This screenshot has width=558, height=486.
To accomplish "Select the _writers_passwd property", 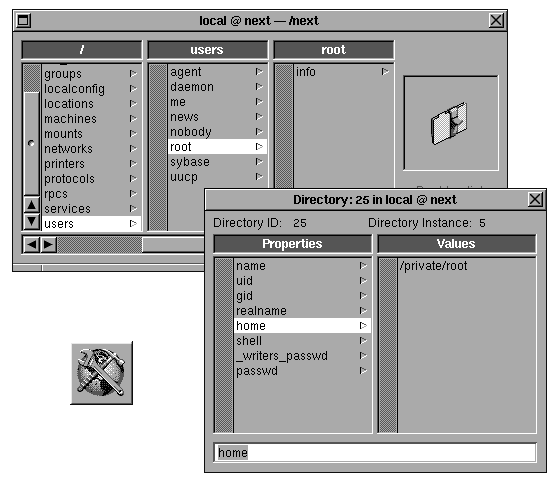I will pyautogui.click(x=302, y=355).
